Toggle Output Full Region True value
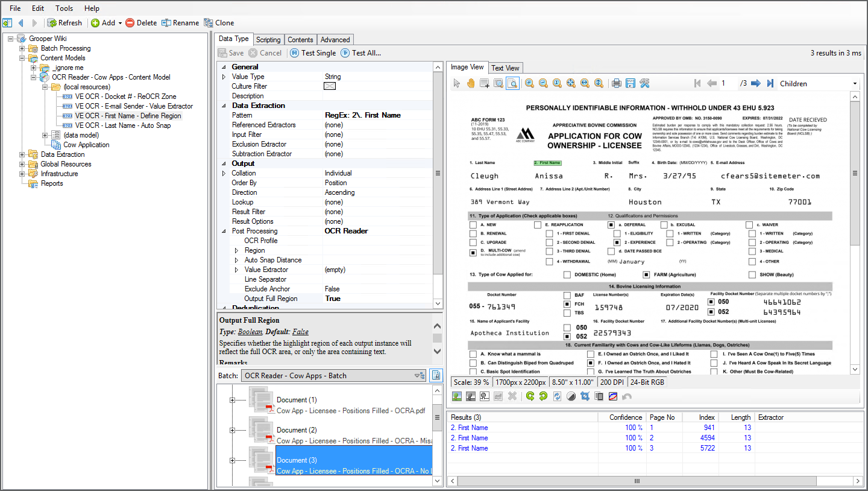Image resolution: width=868 pixels, height=491 pixels. tap(333, 299)
